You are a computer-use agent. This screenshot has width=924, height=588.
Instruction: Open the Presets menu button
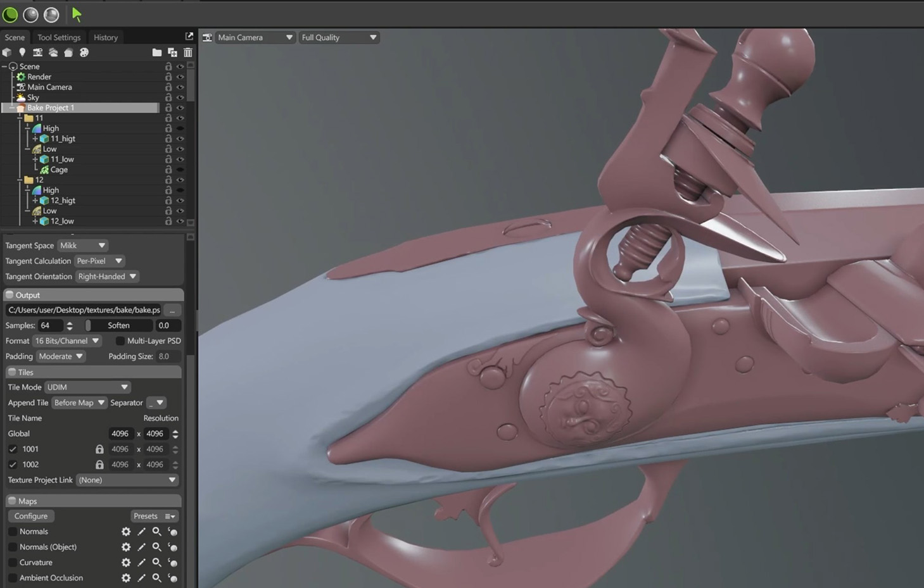pyautogui.click(x=155, y=516)
